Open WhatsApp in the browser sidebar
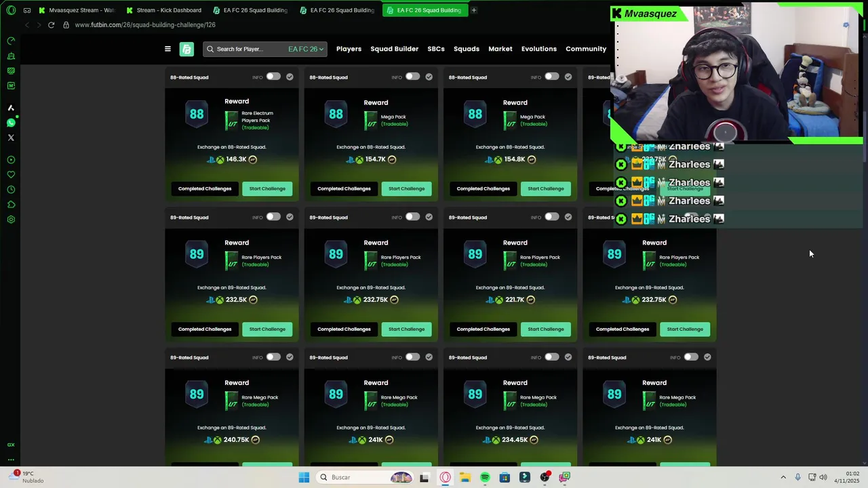The height and width of the screenshot is (488, 868). tap(11, 123)
